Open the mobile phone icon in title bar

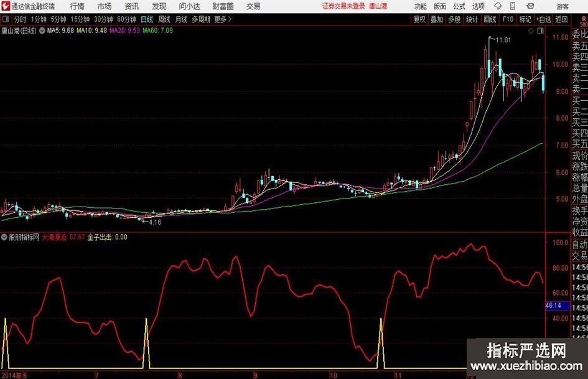pyautogui.click(x=513, y=6)
